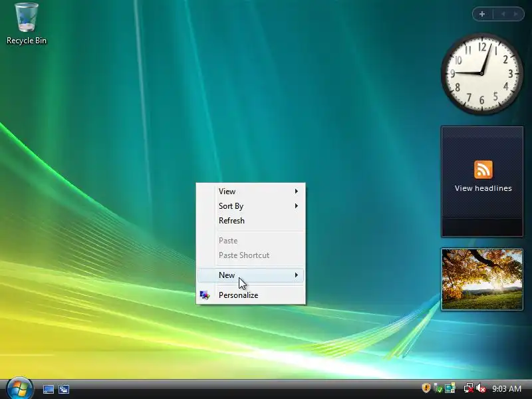The width and height of the screenshot is (532, 399).
Task: Click the autumn tree slideshow photo
Action: coord(481,279)
